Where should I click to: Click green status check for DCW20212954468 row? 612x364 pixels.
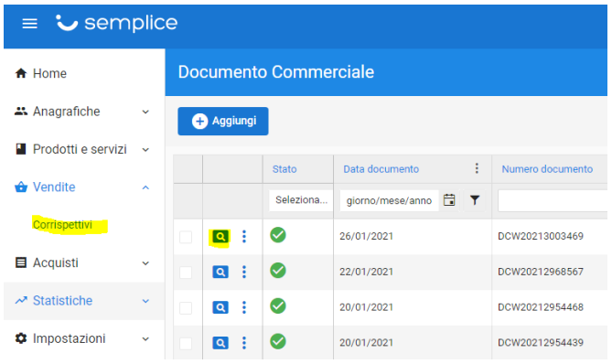tap(278, 305)
